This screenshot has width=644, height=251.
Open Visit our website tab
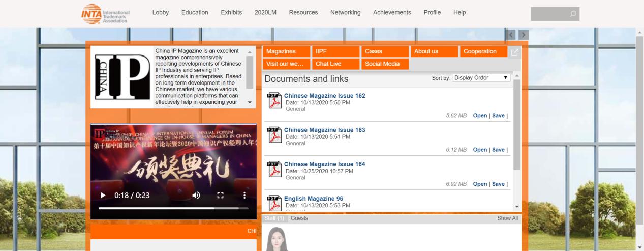coord(286,64)
